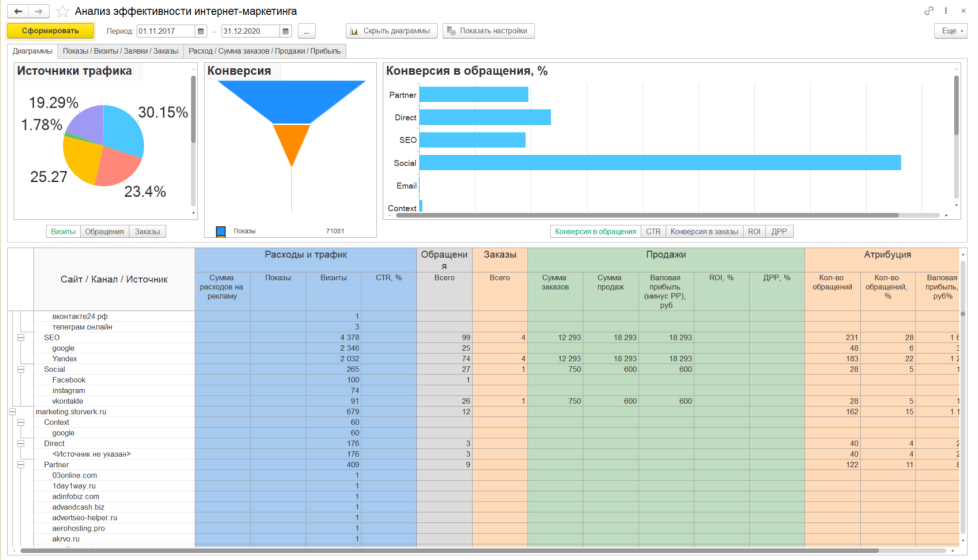Screen dimensions: 978x560
Task: Click the ellipsis period selection button
Action: (306, 31)
